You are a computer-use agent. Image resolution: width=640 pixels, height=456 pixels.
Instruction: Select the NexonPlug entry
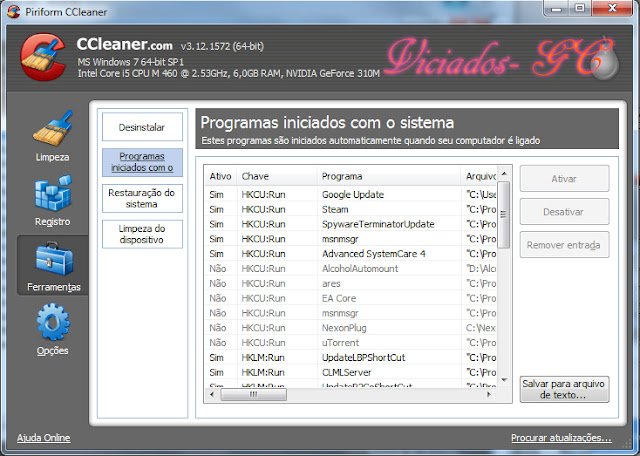coord(351,328)
